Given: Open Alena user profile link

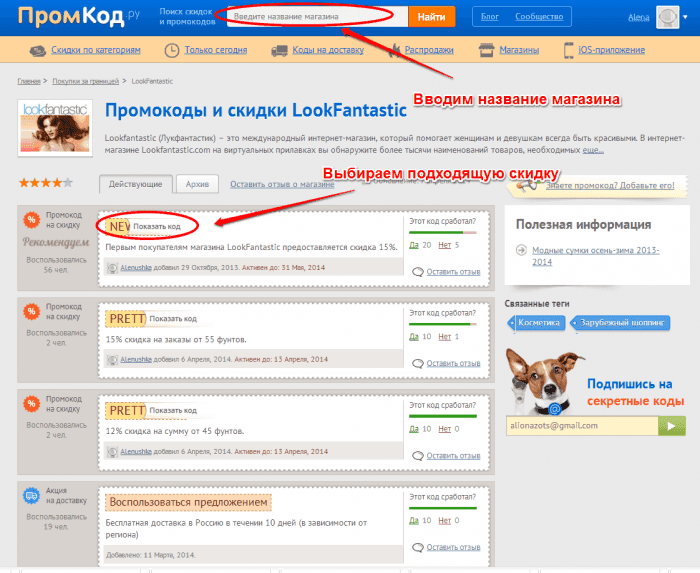Looking at the screenshot, I should pyautogui.click(x=638, y=17).
